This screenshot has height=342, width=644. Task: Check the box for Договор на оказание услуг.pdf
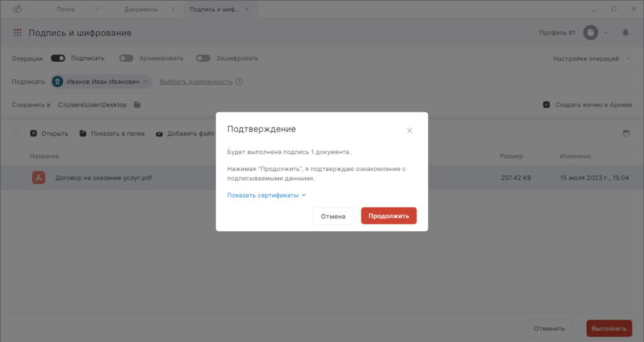[x=16, y=178]
